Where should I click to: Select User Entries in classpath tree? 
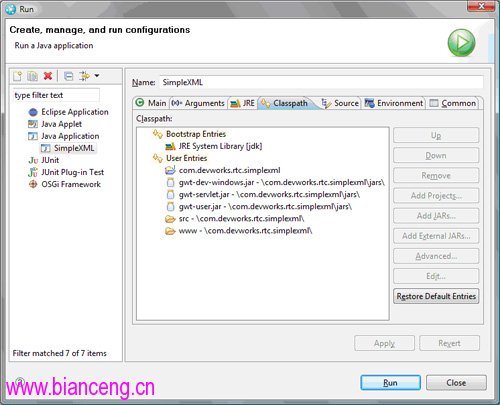coord(186,158)
